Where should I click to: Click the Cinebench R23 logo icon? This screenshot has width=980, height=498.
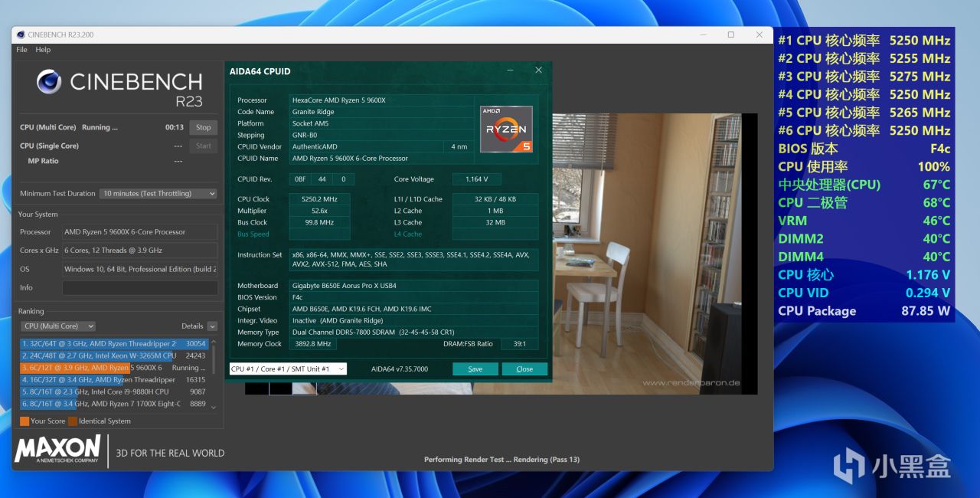[49, 81]
